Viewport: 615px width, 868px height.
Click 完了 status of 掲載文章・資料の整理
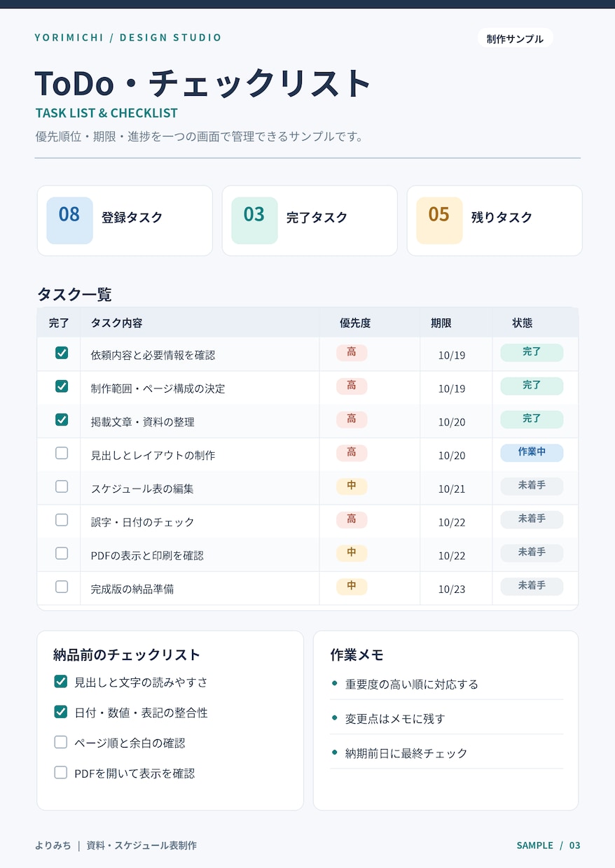[532, 419]
